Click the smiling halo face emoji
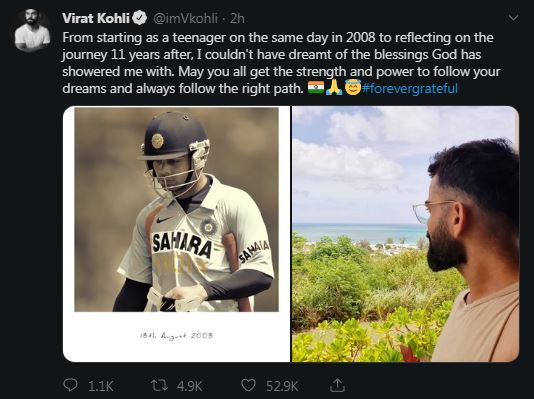This screenshot has height=399, width=534. [352, 87]
